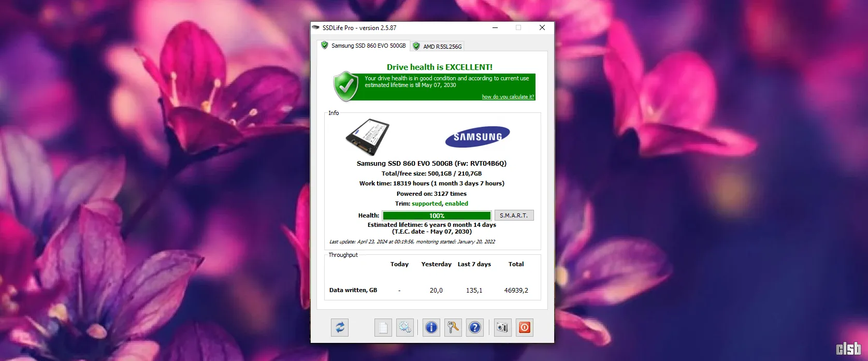Viewport: 868px width, 361px height.
Task: Click the 'Total' column header
Action: click(x=516, y=264)
